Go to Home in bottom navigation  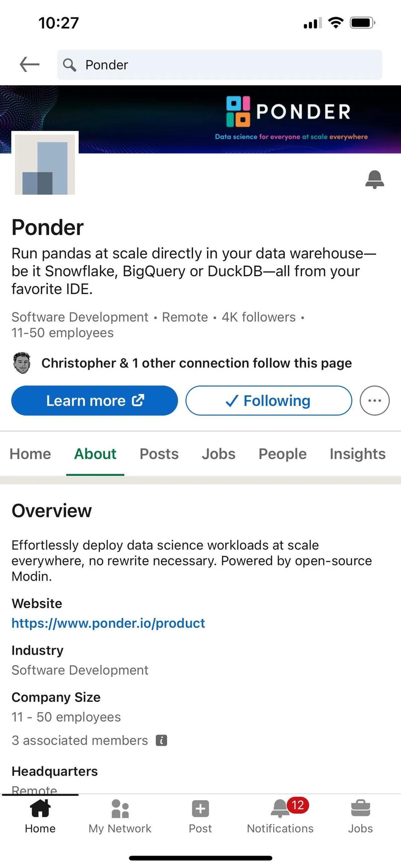click(40, 817)
